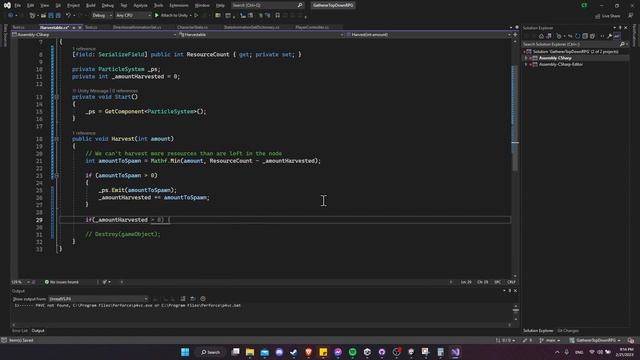The width and height of the screenshot is (640, 360).
Task: Open the View menu
Action: [44, 5]
